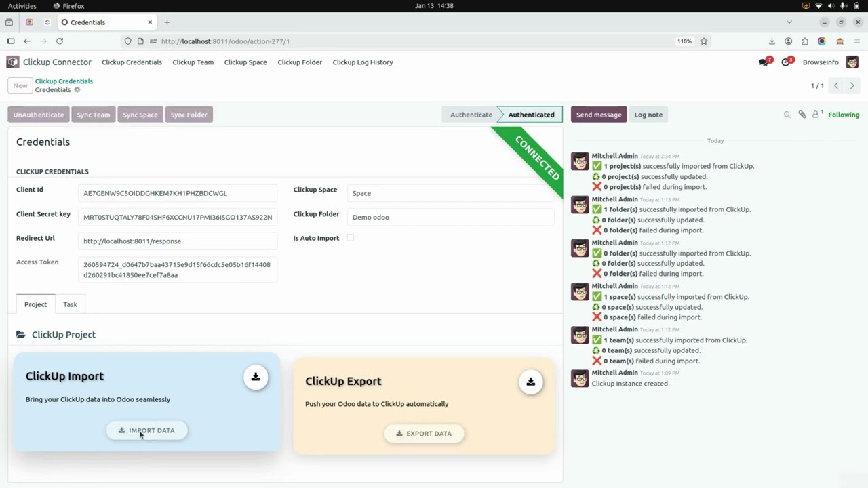The height and width of the screenshot is (488, 868).
Task: Click the Sync Folder button
Action: [x=189, y=115]
